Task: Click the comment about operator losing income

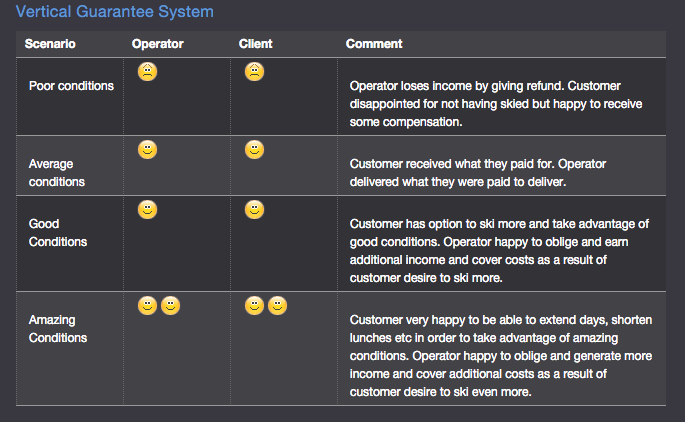Action: [496, 104]
